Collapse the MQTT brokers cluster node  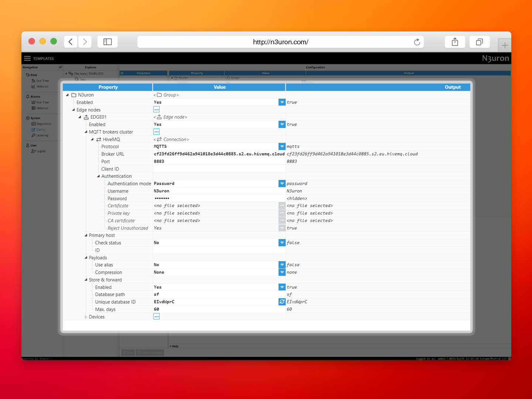[86, 132]
